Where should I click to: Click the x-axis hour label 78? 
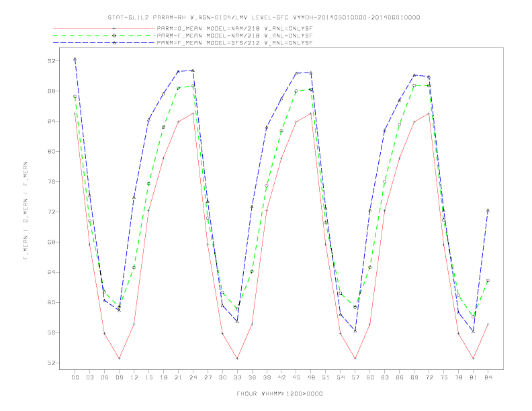point(458,377)
